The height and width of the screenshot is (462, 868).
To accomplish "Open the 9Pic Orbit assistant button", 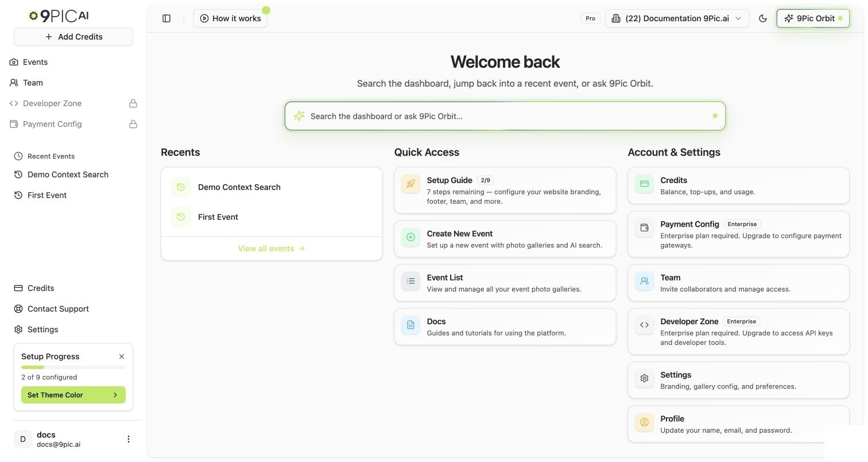I will coord(813,18).
